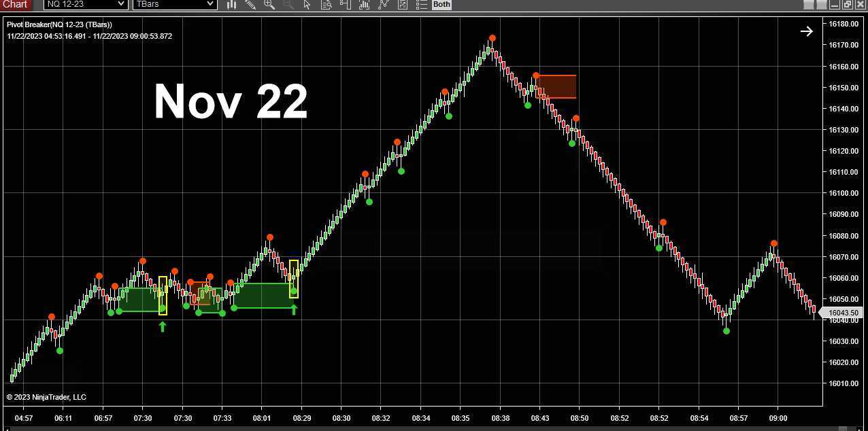Open the chart Properties list icon

[x=421, y=5]
